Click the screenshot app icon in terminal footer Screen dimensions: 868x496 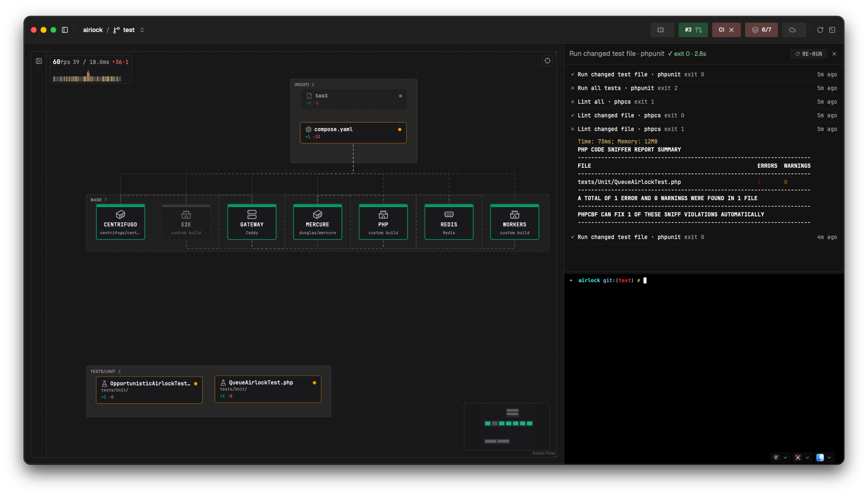click(x=798, y=458)
